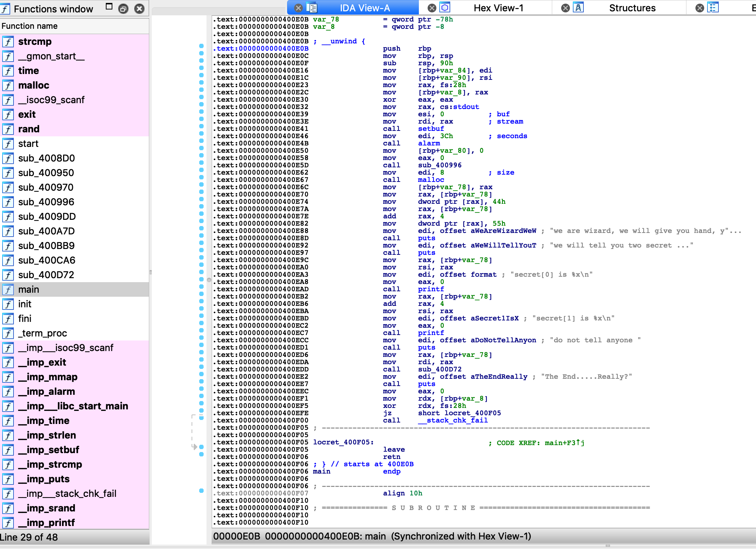
Task: Toggle breakpoint dot at address 400E0B
Action: pos(201,46)
